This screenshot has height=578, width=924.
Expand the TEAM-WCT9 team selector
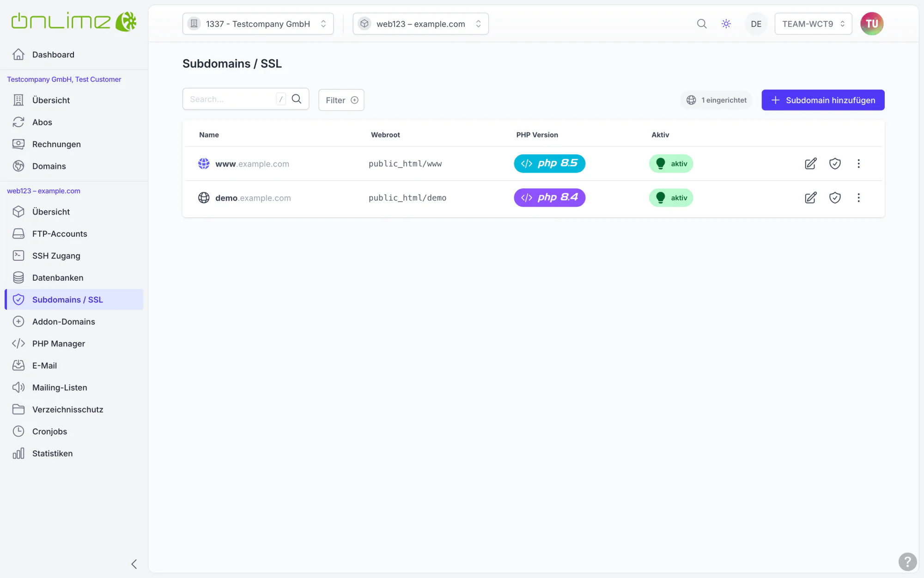point(813,24)
